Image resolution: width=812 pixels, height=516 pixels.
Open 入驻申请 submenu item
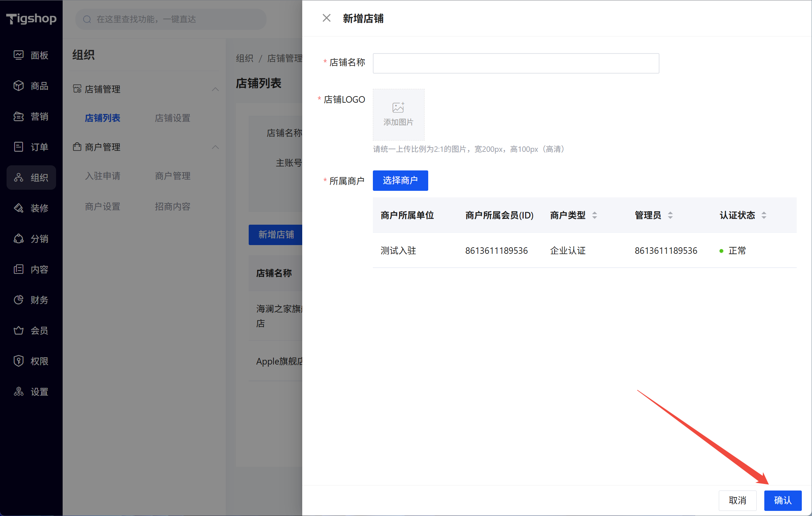102,176
